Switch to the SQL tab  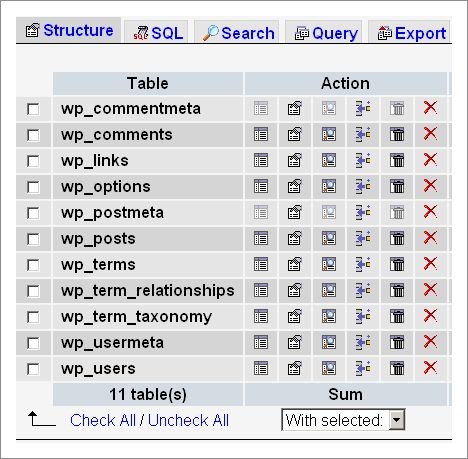156,33
